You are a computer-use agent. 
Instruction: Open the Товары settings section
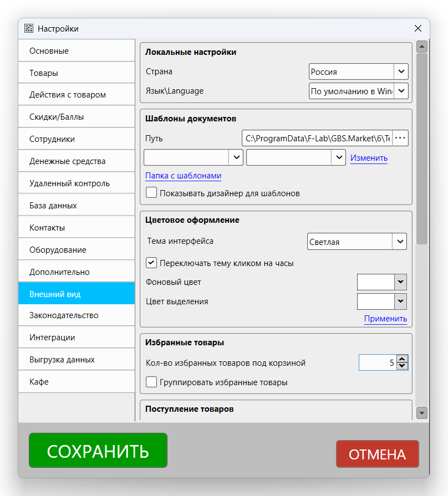pos(76,73)
